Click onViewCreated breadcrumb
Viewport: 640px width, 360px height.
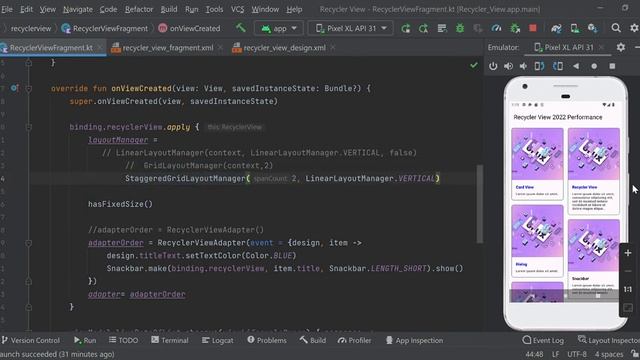189,29
